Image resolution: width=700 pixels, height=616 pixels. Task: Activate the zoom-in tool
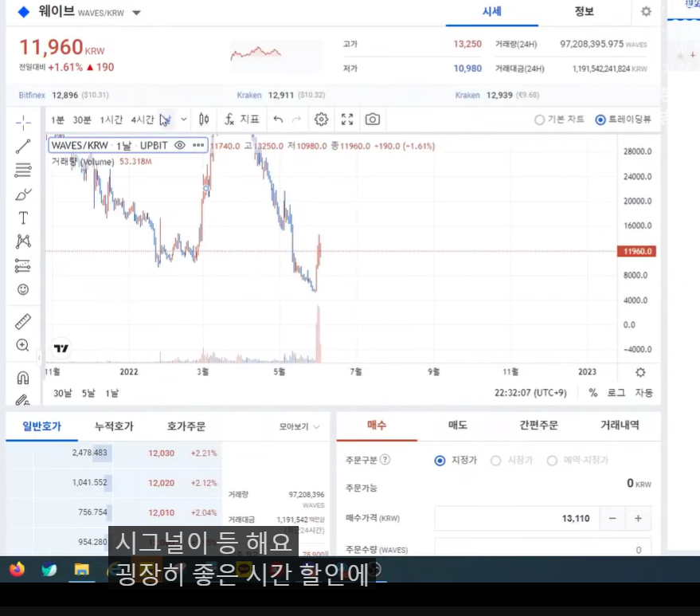click(23, 345)
